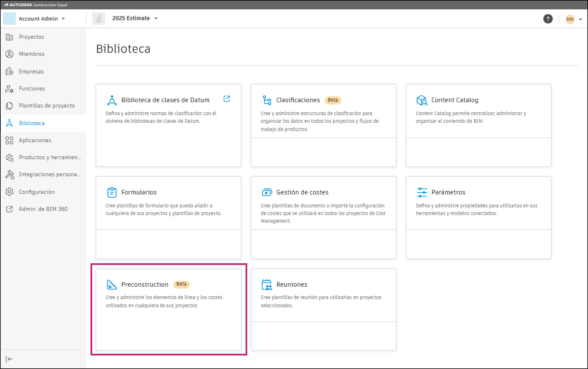
Task: Open Miembros menu item
Action: pos(32,54)
